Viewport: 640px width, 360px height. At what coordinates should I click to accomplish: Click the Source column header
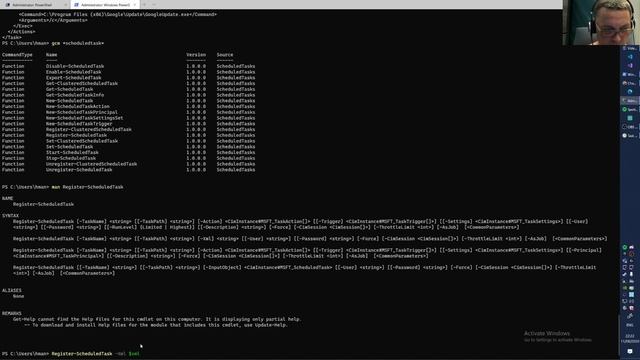(225, 55)
